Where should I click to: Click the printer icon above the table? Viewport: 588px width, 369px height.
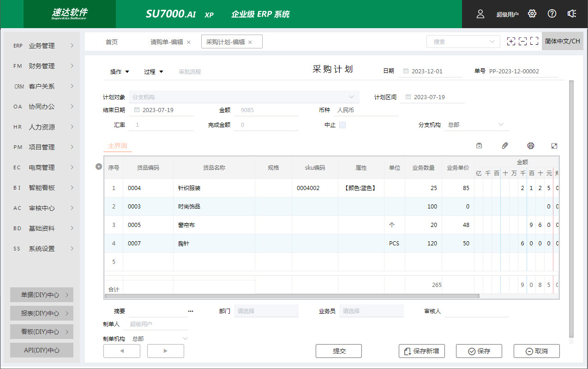point(531,146)
